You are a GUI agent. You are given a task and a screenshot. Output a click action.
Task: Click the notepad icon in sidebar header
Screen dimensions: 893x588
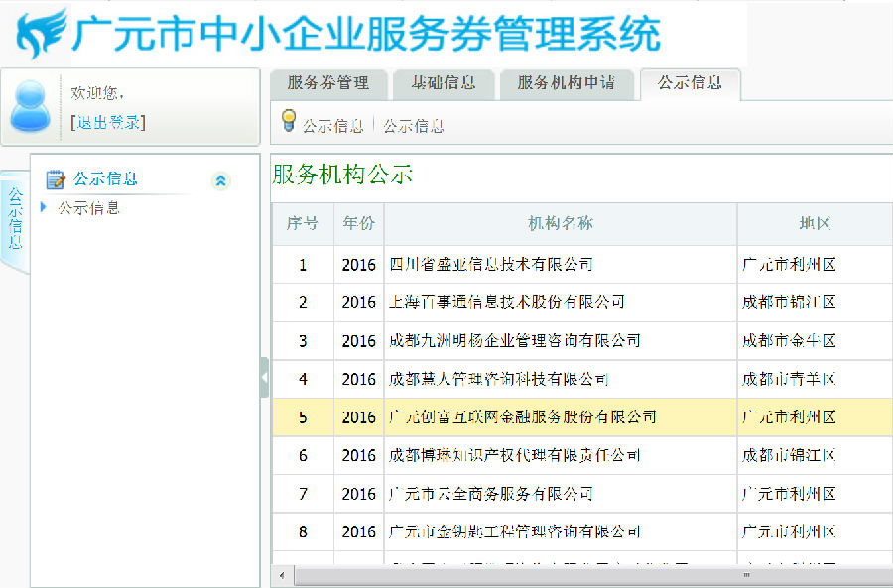pyautogui.click(x=56, y=179)
